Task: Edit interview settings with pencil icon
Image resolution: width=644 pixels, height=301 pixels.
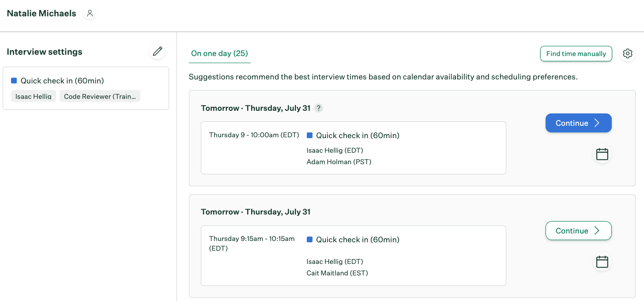Action: pyautogui.click(x=158, y=52)
